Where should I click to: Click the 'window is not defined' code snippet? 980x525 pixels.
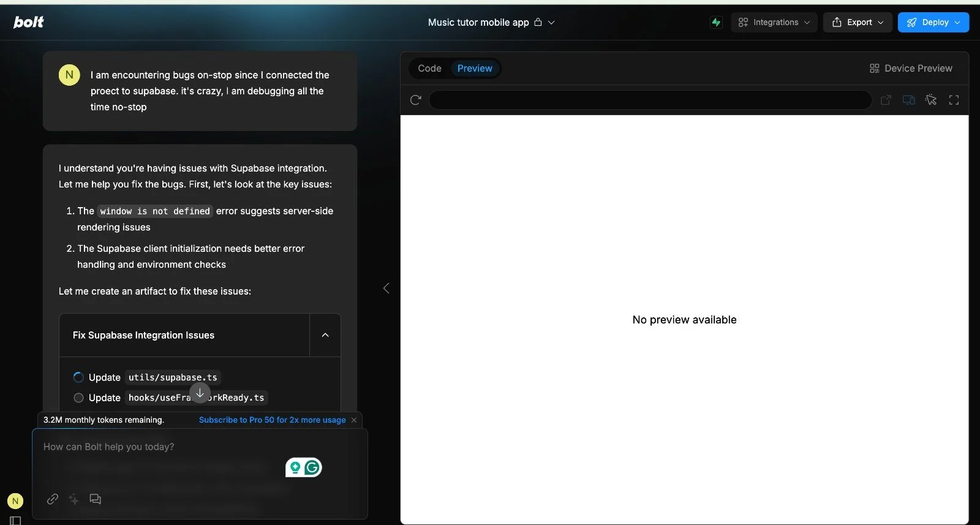coord(155,211)
